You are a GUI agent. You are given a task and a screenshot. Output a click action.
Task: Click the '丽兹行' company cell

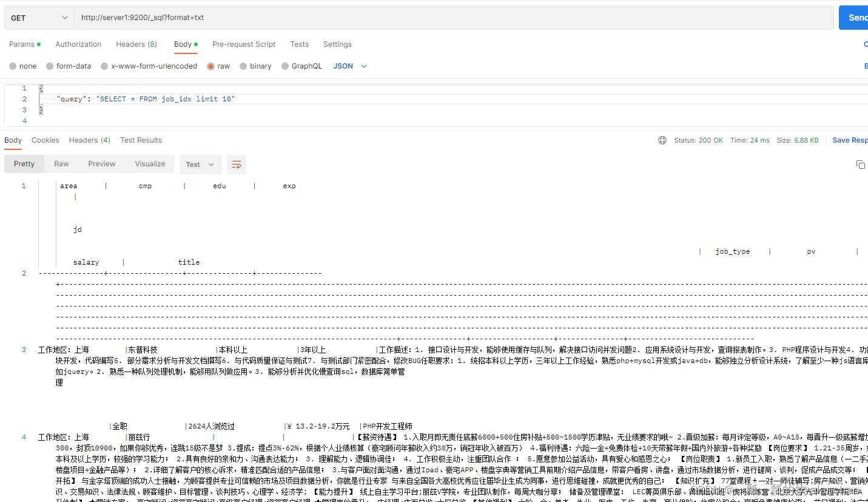point(139,437)
